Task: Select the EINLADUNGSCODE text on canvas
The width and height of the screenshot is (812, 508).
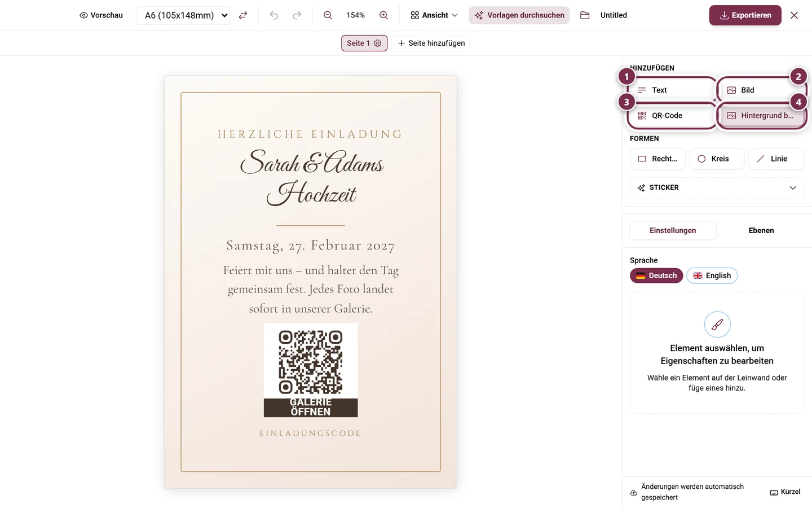Action: click(x=310, y=433)
